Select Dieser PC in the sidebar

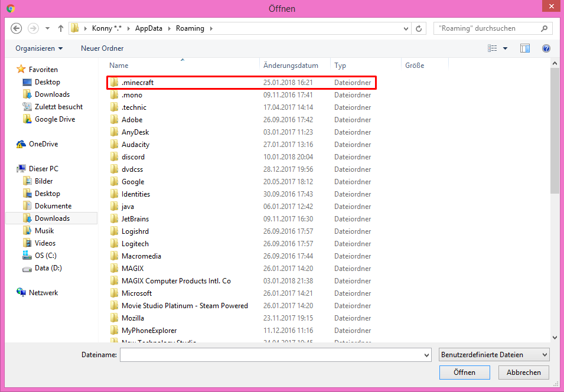[x=37, y=169]
